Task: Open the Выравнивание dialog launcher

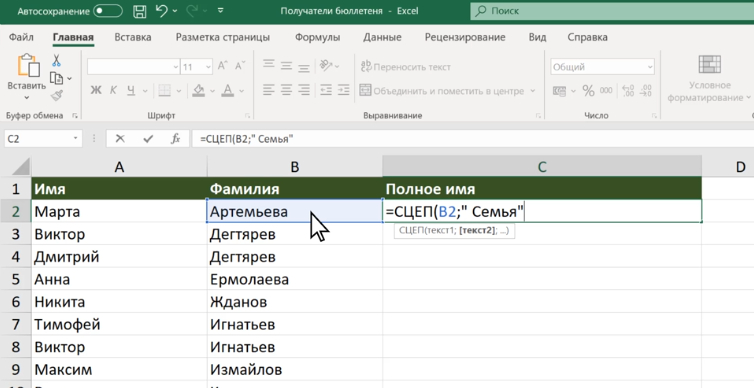Action: tap(538, 116)
